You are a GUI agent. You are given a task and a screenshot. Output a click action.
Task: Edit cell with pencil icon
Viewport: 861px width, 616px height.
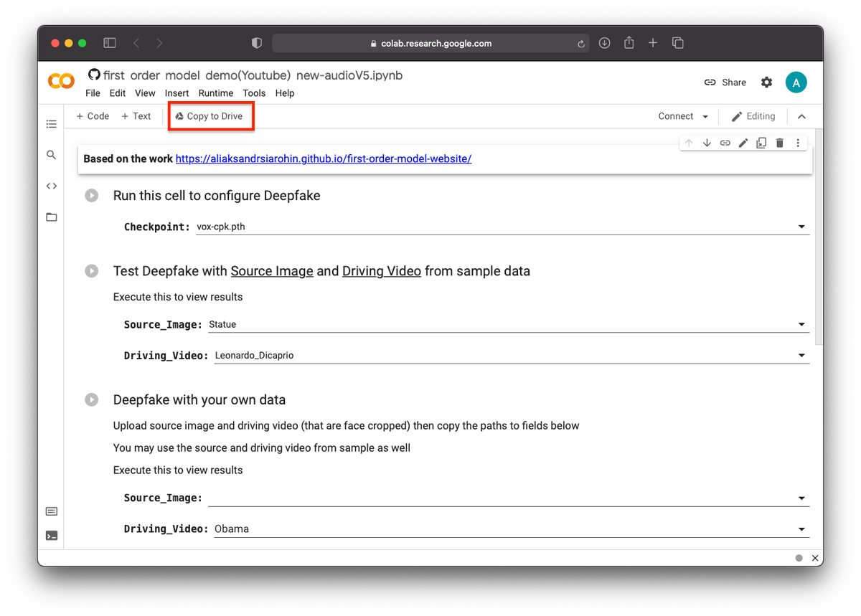coord(743,143)
